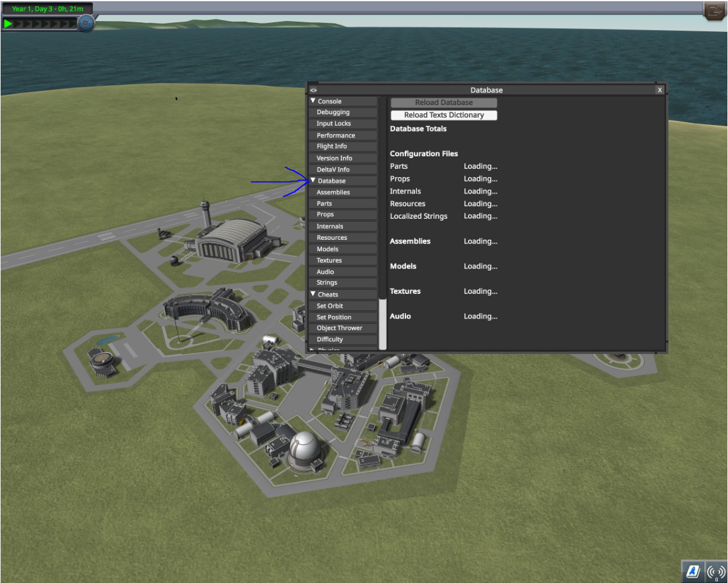Screen dimensions: 728x583
Task: Open the Input Locks page
Action: point(344,124)
